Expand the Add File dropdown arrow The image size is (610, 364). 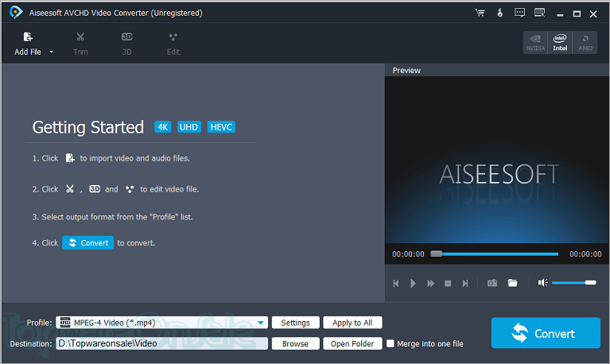tap(52, 52)
